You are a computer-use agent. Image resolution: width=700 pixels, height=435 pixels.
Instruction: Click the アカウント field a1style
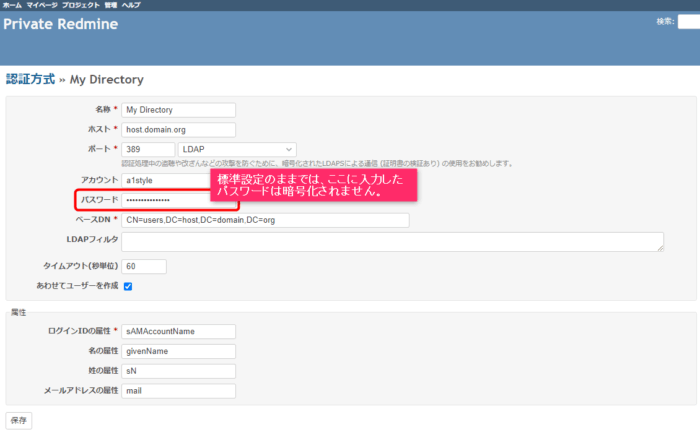(166, 180)
